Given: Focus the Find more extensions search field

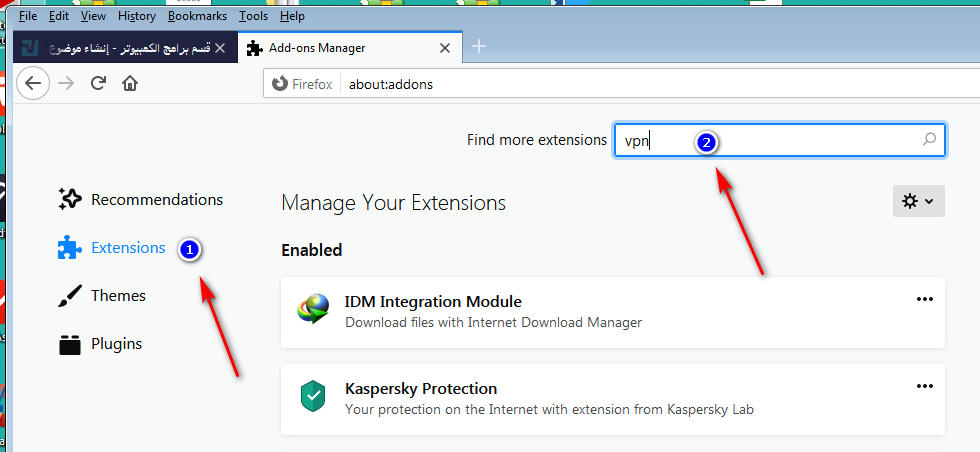Looking at the screenshot, I should 780,139.
